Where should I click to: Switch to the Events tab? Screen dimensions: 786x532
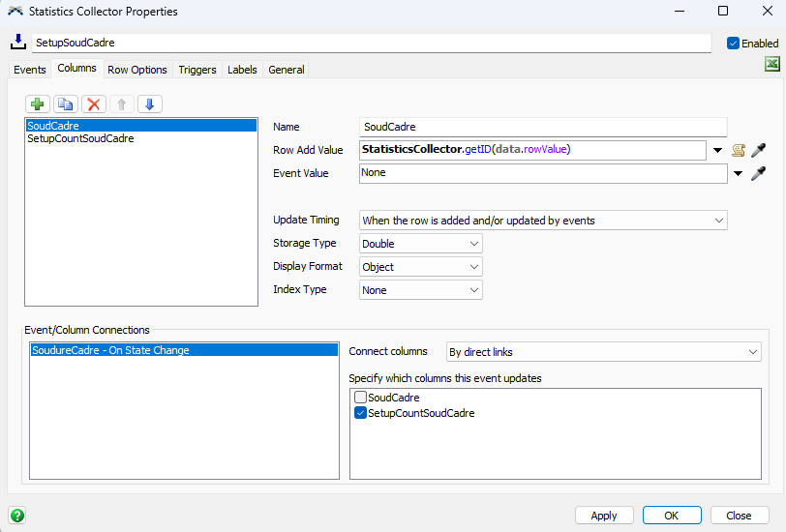pyautogui.click(x=30, y=70)
